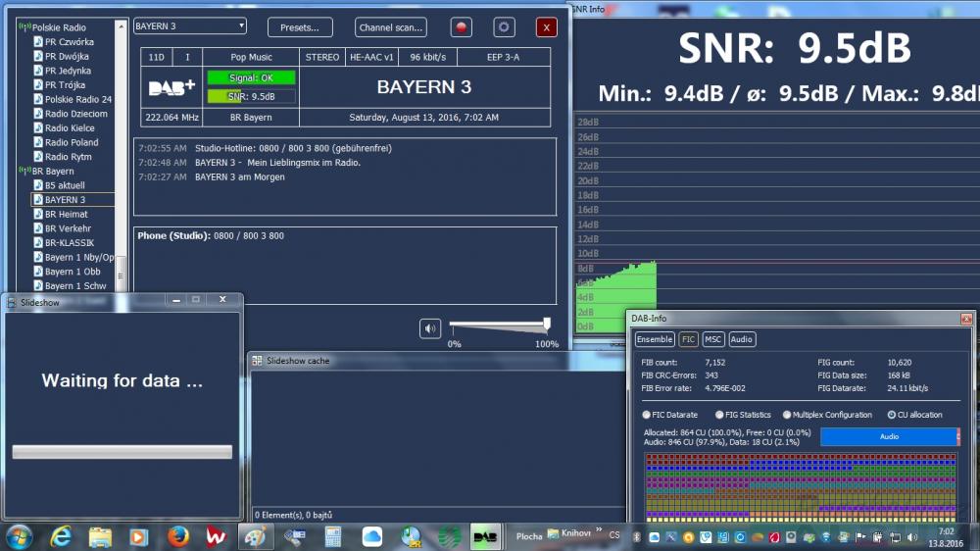This screenshot has width=980, height=551.
Task: Open the Knihovny toolbar in the taskbar
Action: pyautogui.click(x=569, y=533)
